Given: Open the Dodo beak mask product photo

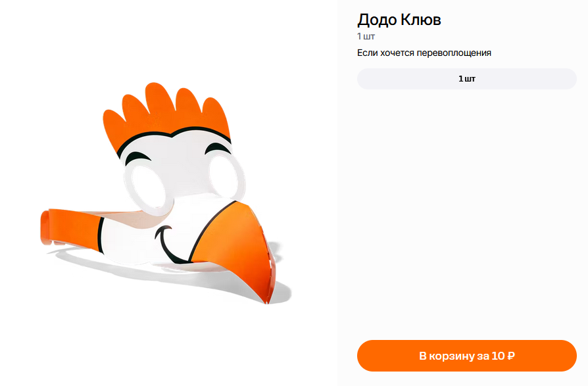Looking at the screenshot, I should 165,193.
